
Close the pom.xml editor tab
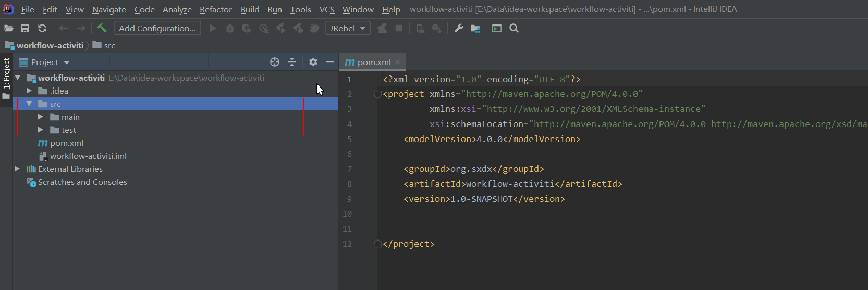(x=398, y=62)
